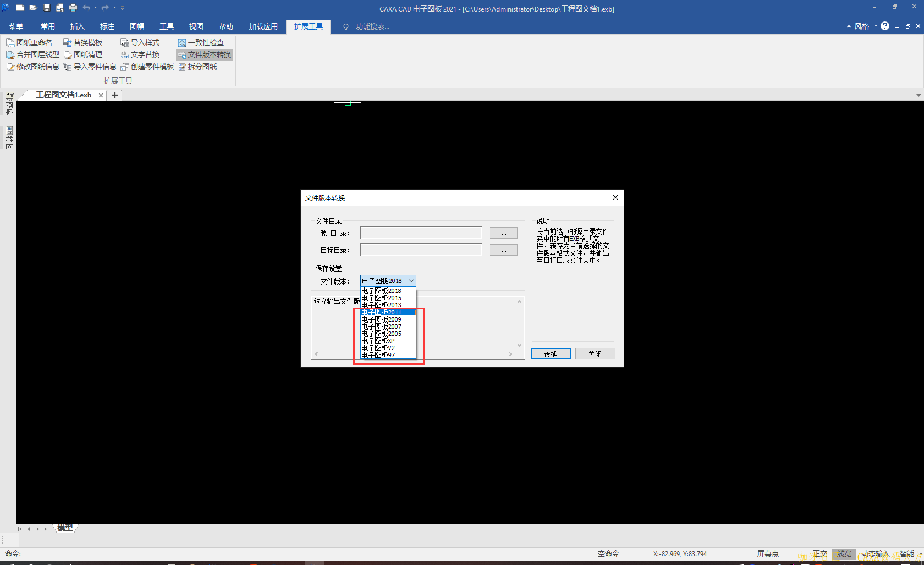924x565 pixels.
Task: Open the 图库 side panel
Action: click(9, 104)
